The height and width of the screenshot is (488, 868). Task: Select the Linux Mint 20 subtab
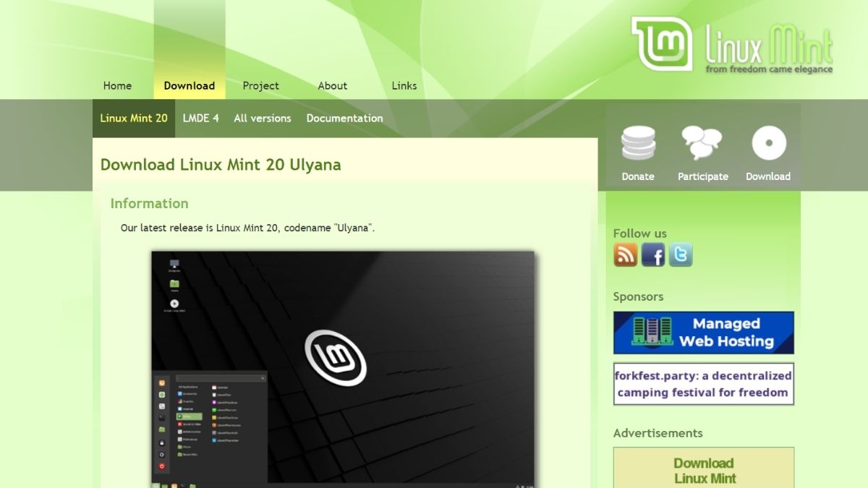134,118
